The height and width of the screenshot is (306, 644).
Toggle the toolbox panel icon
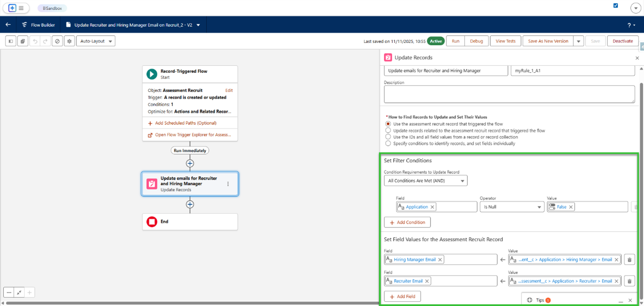[11, 41]
